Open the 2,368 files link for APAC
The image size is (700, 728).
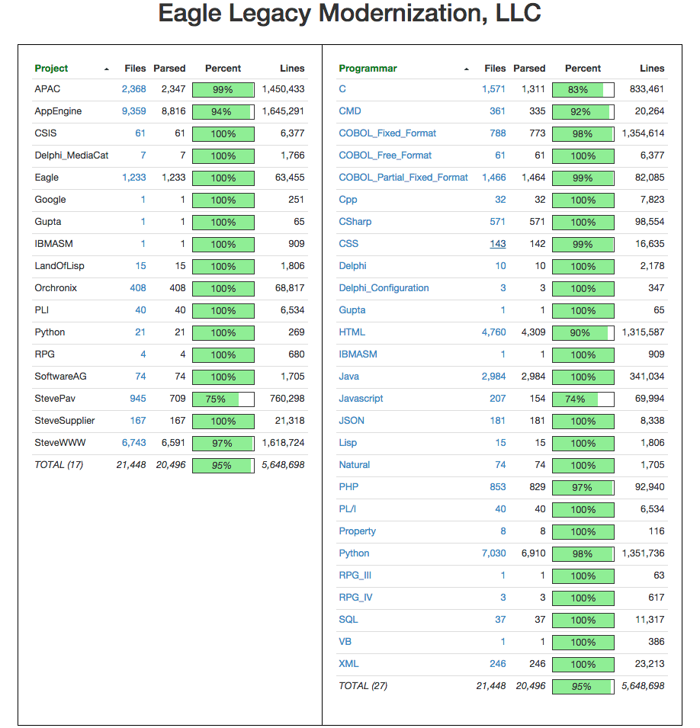click(x=133, y=89)
